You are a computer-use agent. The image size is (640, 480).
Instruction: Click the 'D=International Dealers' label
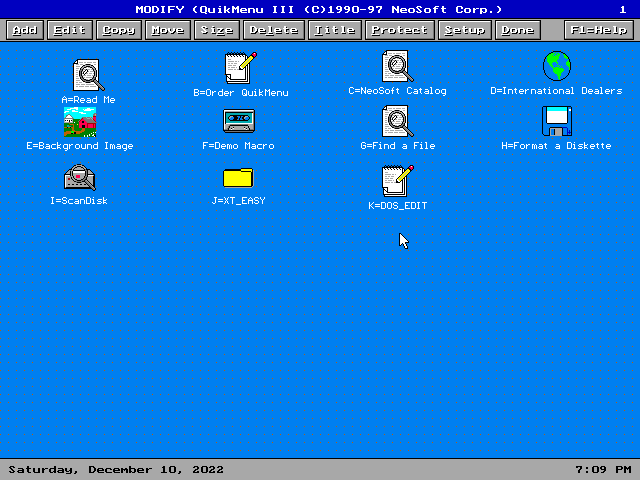(x=556, y=91)
